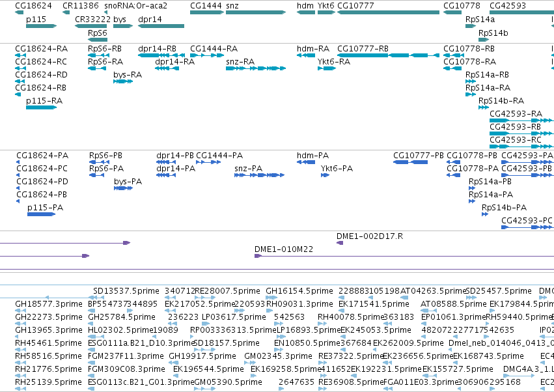Open transcript p115-RA label
554x392 pixels.
pyautogui.click(x=44, y=101)
